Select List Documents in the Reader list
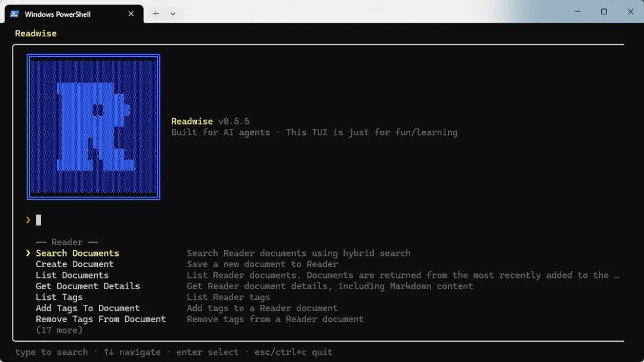Viewport: 644px width, 362px height. (72, 275)
